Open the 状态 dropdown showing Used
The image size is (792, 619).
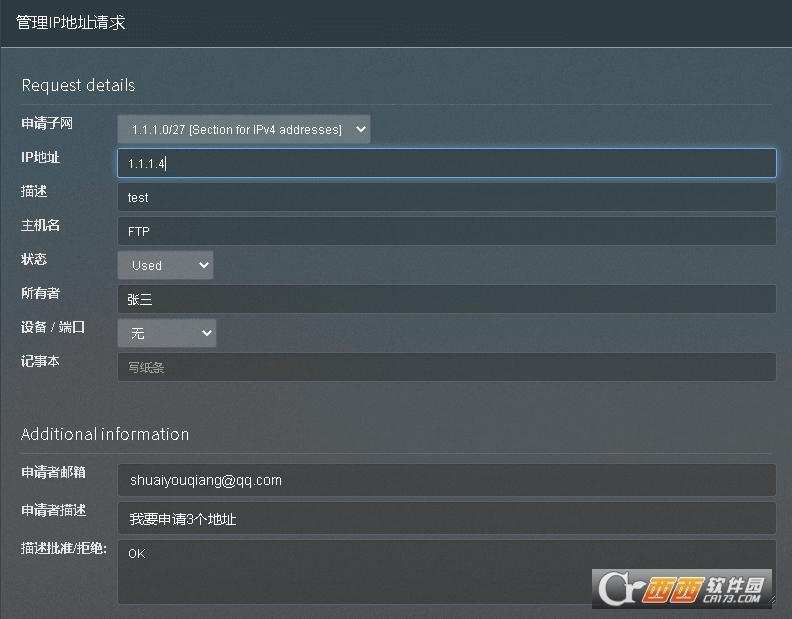[x=165, y=265]
